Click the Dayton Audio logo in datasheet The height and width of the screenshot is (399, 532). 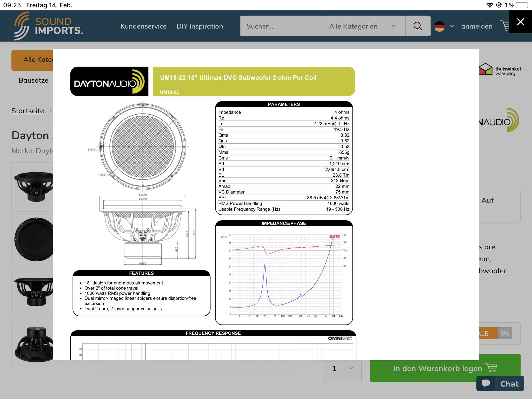(109, 81)
